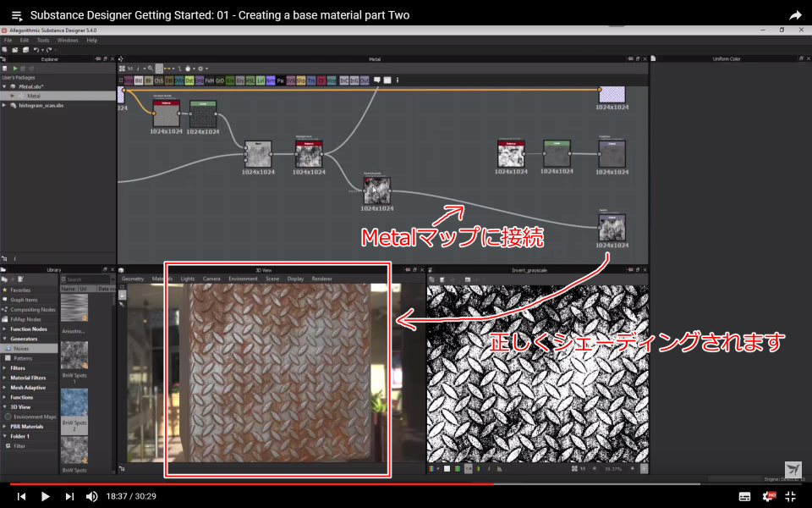Screen dimensions: 812x508
Task: Go to the previous video
Action: click(21, 497)
